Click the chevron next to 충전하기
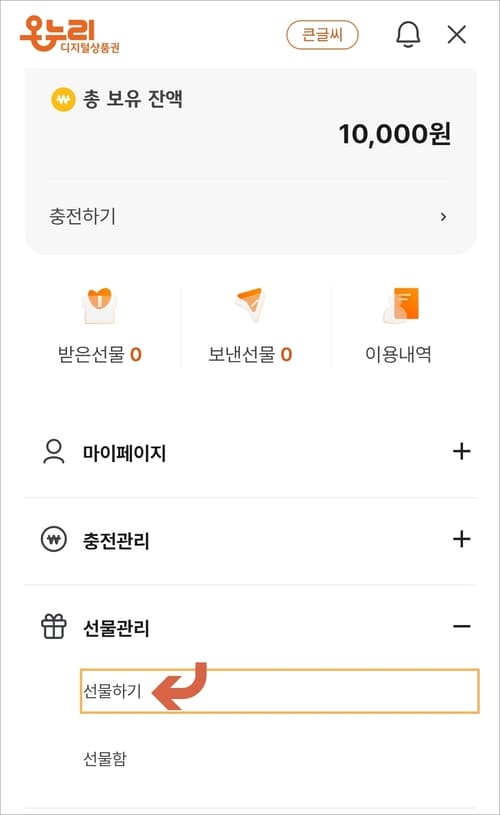The image size is (500, 815). tap(443, 217)
